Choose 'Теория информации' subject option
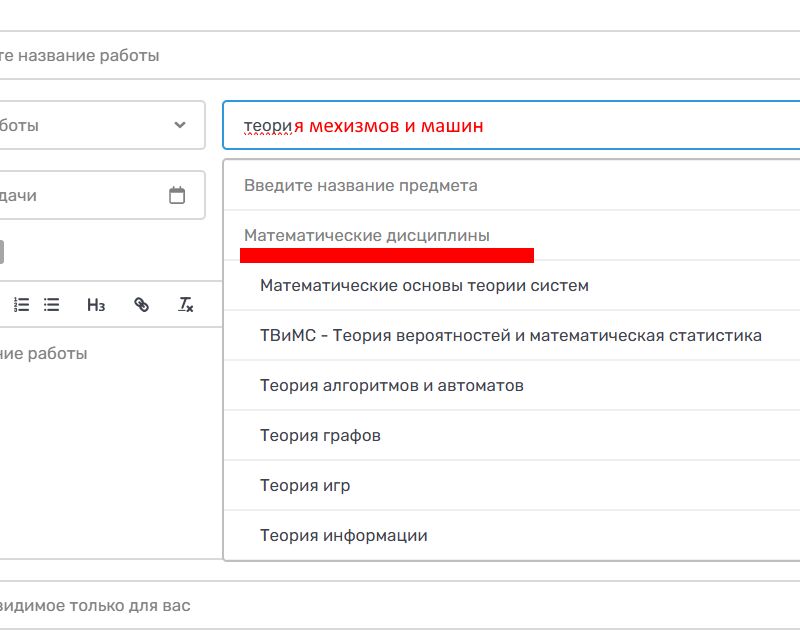This screenshot has width=800, height=639. click(343, 536)
